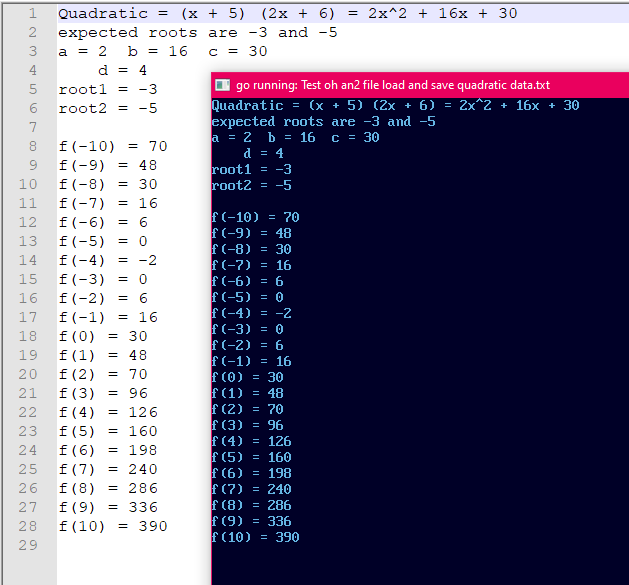The height and width of the screenshot is (585, 629).
Task: Click 'f(-4) = -2' in the console output
Action: [252, 313]
